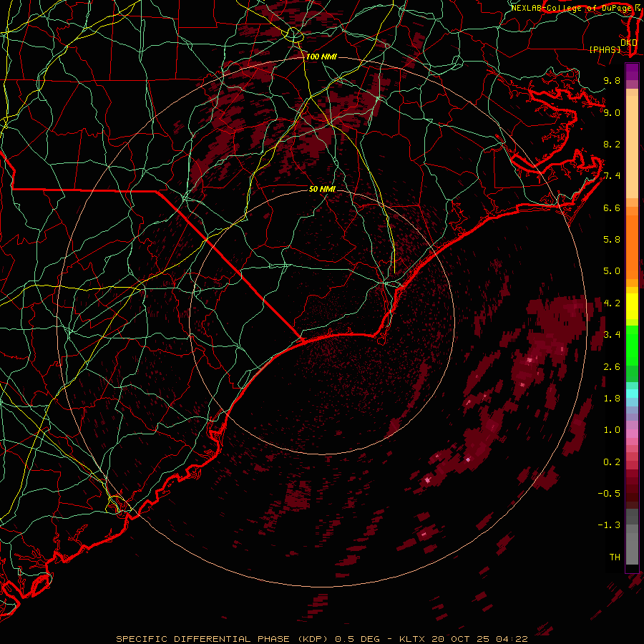Click the 9.0 value on color scale

pyautogui.click(x=612, y=112)
